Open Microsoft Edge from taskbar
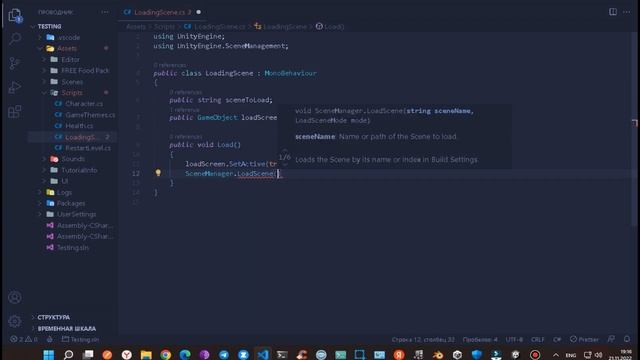Viewport: 640px width, 360px height. point(185,355)
